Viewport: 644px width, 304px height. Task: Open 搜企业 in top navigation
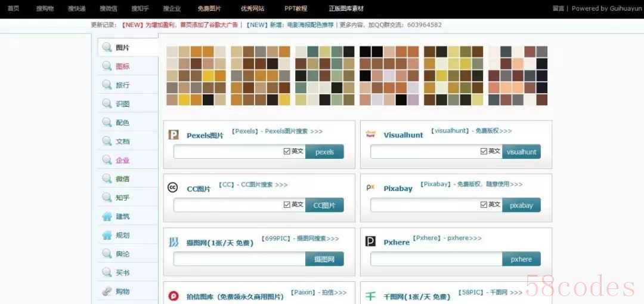(x=172, y=8)
